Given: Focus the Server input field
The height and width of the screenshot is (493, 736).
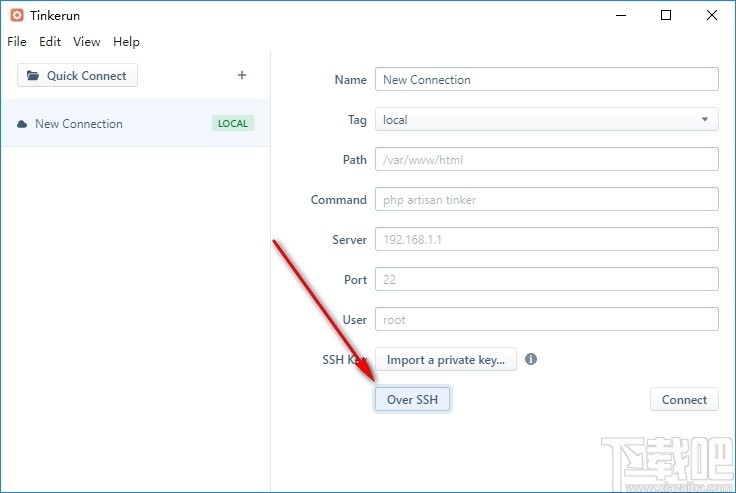Looking at the screenshot, I should pyautogui.click(x=547, y=239).
